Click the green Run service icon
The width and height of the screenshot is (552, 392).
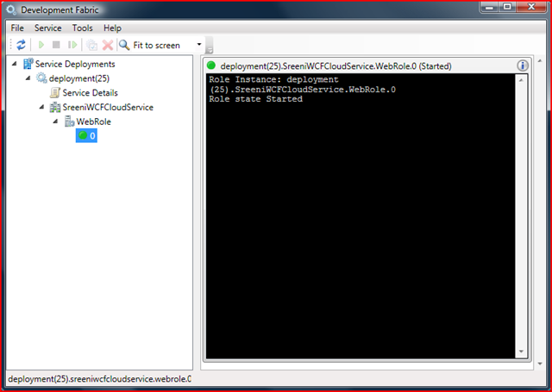pos(41,45)
